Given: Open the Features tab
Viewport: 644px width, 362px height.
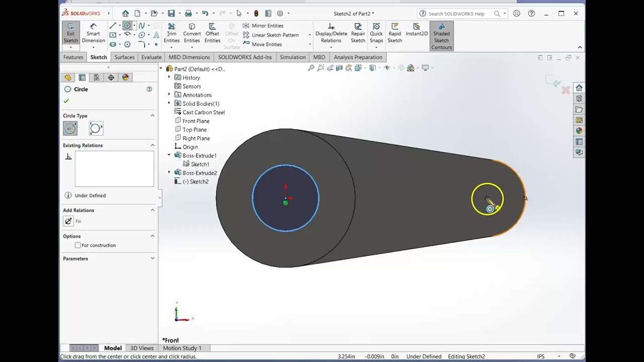Looking at the screenshot, I should (x=73, y=57).
